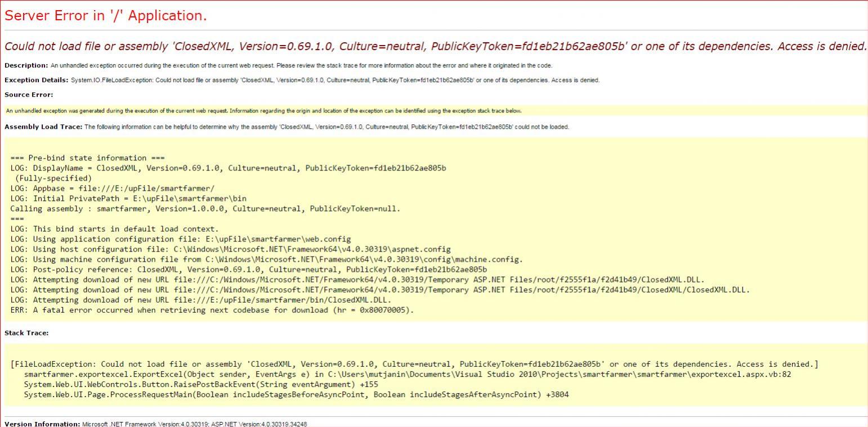Click the "LOG: Initial PrivatePath" line
The height and width of the screenshot is (427, 868).
pos(128,199)
